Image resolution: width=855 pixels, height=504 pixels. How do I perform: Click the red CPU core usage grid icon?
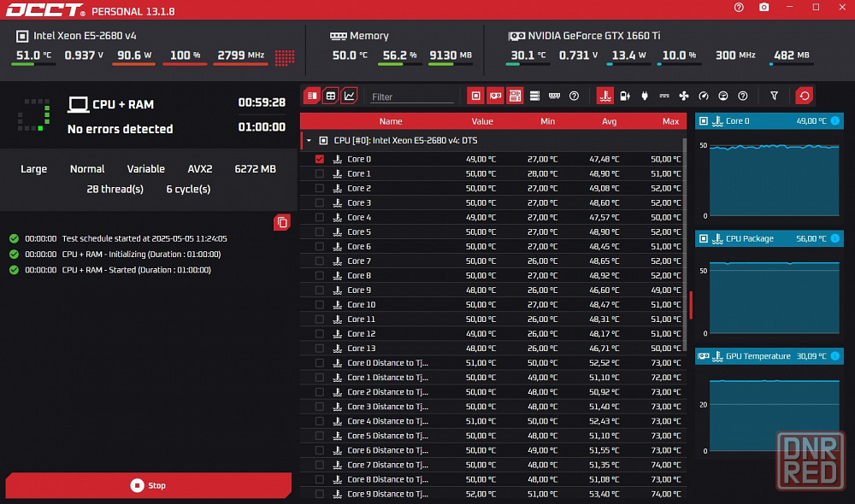click(285, 57)
